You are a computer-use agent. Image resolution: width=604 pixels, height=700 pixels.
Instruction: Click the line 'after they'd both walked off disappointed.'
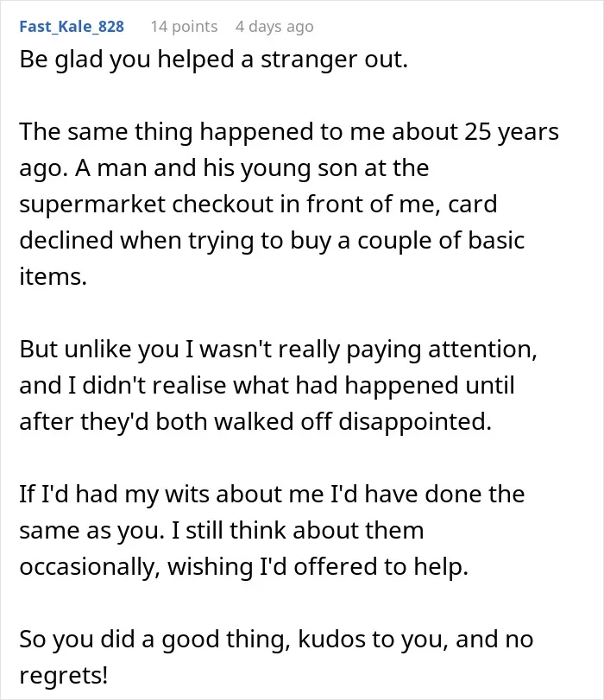(x=255, y=421)
